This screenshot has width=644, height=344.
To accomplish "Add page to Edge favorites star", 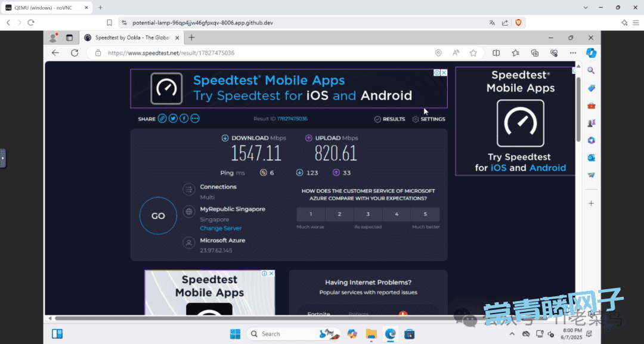I will (473, 53).
